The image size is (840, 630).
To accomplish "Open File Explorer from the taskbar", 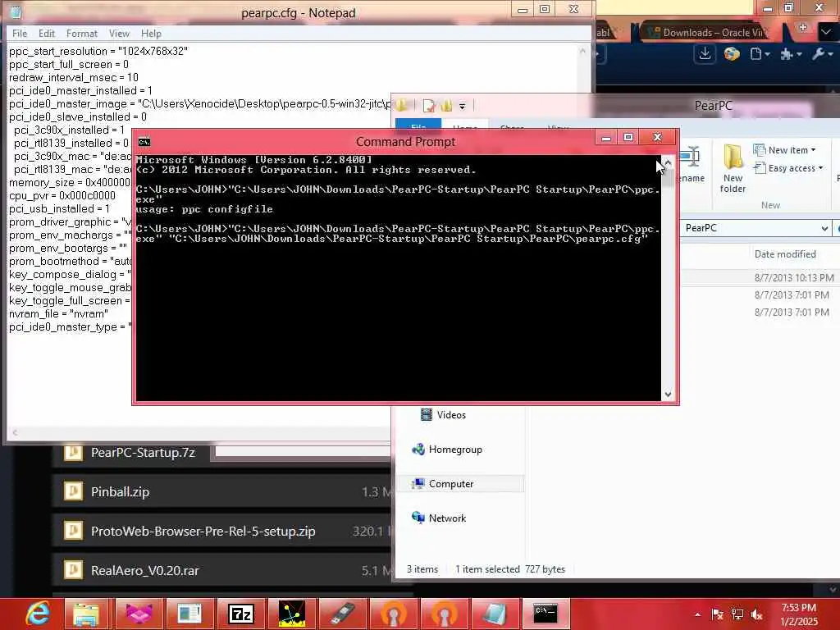I will 85,614.
